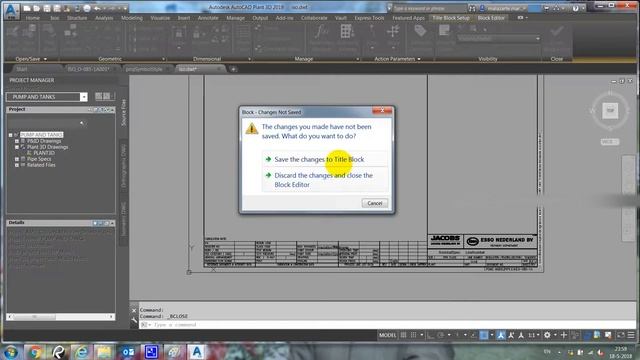The image size is (640, 360).
Task: Expand the Plant 3D Drawings tree node
Action: (x=17, y=147)
